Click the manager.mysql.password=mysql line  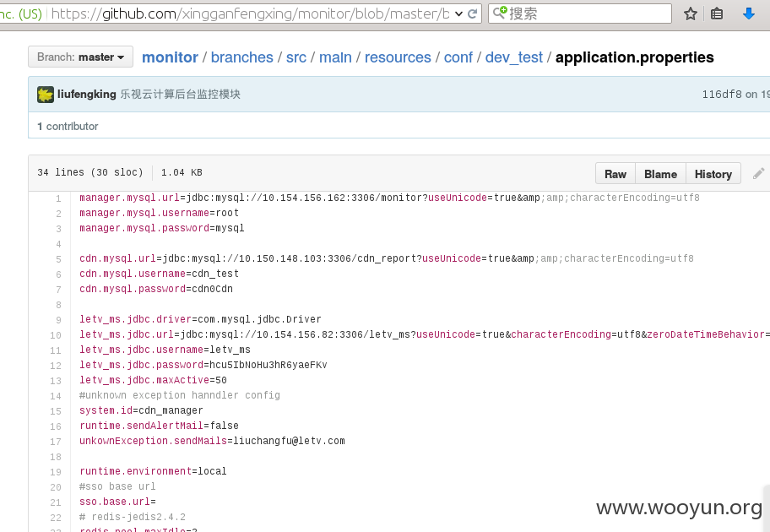[162, 228]
